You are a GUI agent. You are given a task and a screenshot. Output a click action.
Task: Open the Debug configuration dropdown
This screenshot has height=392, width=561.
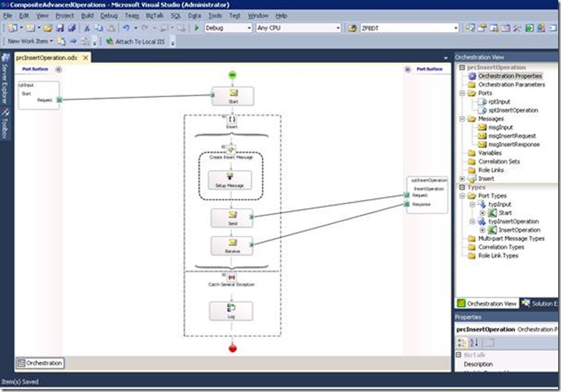pyautogui.click(x=249, y=28)
